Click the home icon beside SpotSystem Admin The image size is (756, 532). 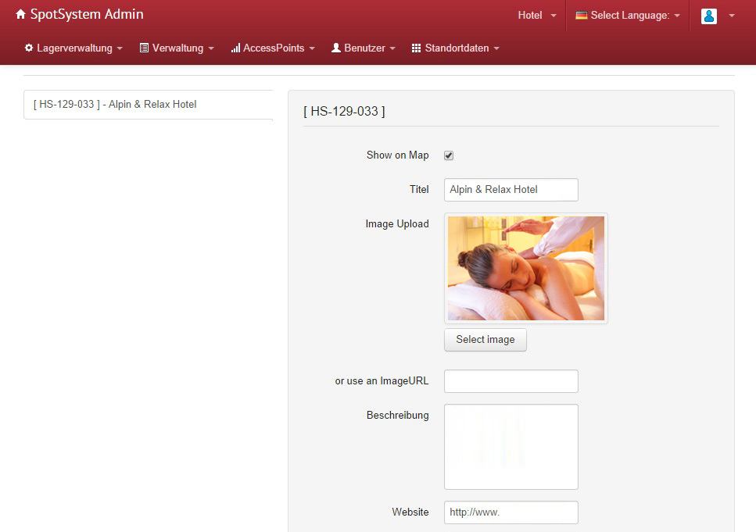pos(21,15)
